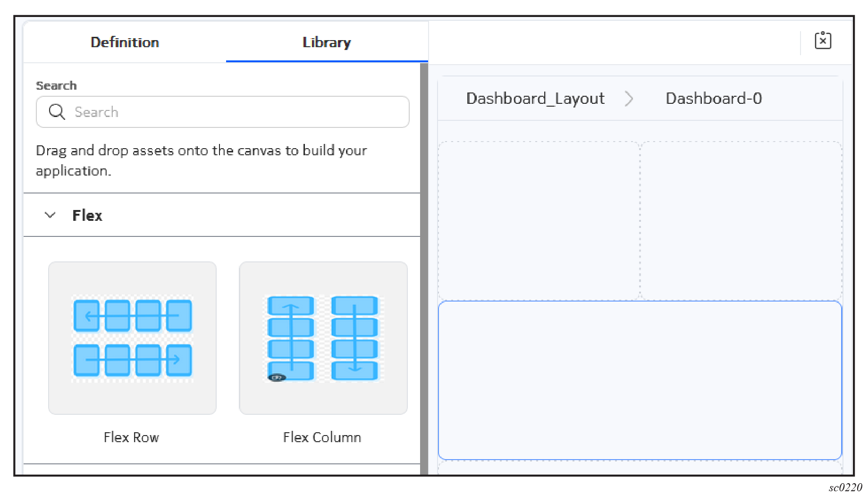Select the partially visible bottom canvas cell
The image size is (868, 495).
[640, 468]
